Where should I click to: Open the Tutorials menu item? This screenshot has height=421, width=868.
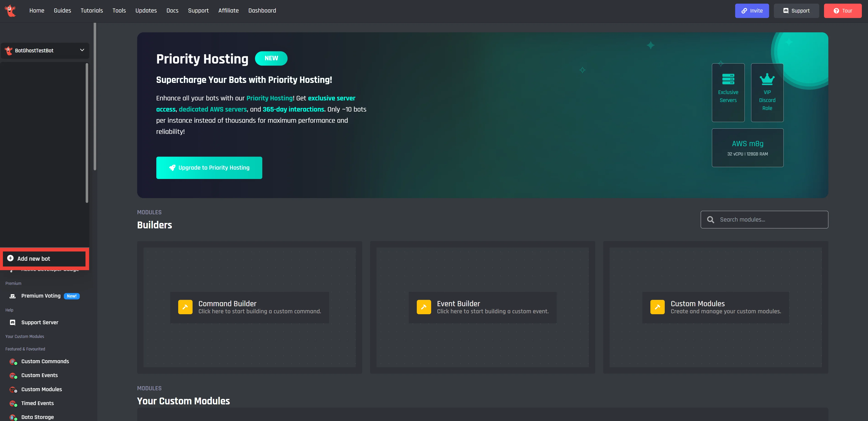(x=92, y=11)
